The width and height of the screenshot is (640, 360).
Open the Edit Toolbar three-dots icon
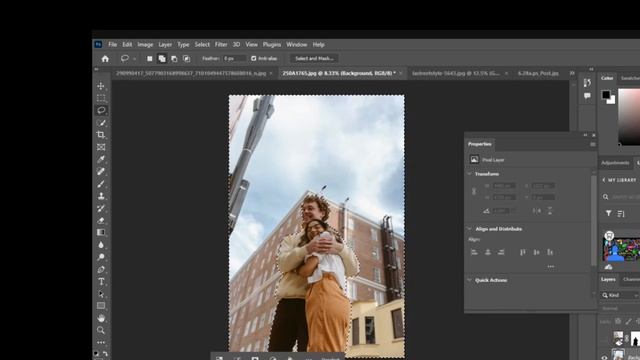coord(101,342)
